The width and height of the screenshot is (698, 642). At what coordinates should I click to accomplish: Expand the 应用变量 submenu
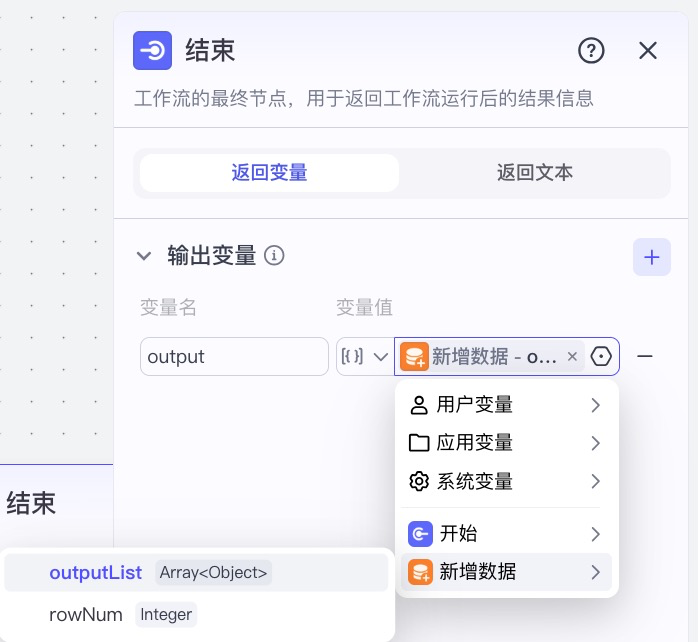click(506, 443)
